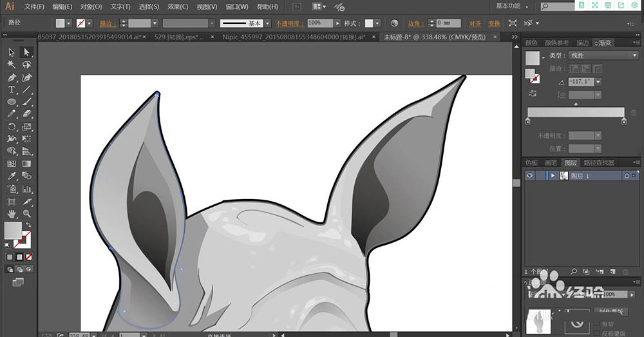This screenshot has width=644, height=337.
Task: Select the Zoom tool
Action: coord(26,213)
